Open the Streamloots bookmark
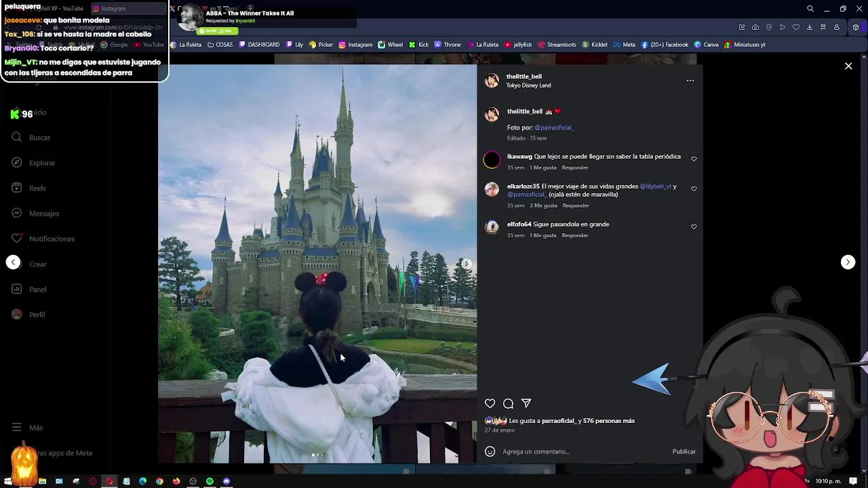 [557, 45]
